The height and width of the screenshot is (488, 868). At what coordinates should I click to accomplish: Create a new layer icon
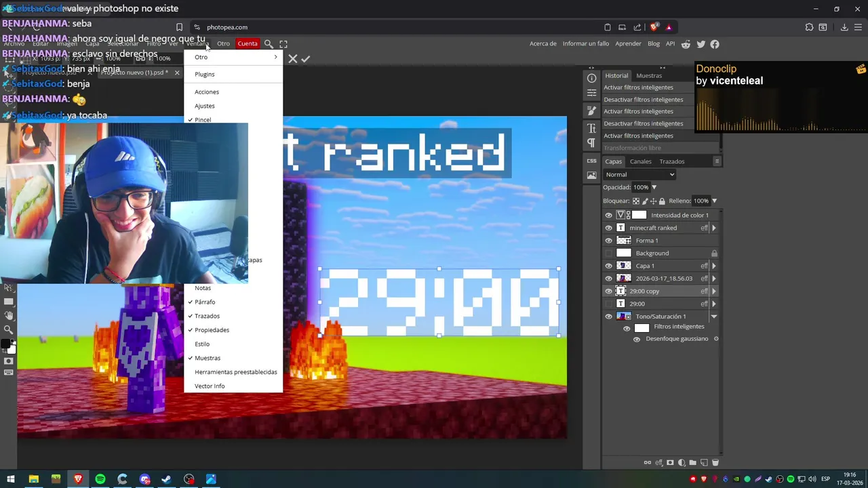[704, 462]
